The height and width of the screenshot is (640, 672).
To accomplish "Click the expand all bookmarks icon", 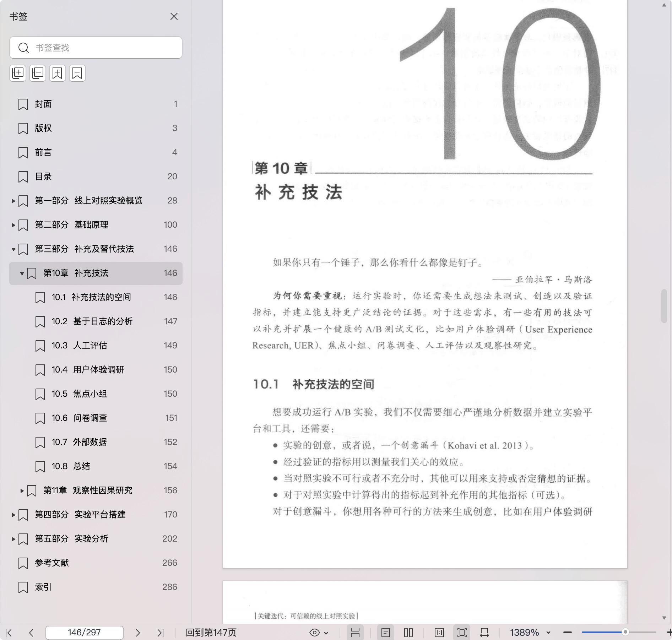I will (18, 73).
